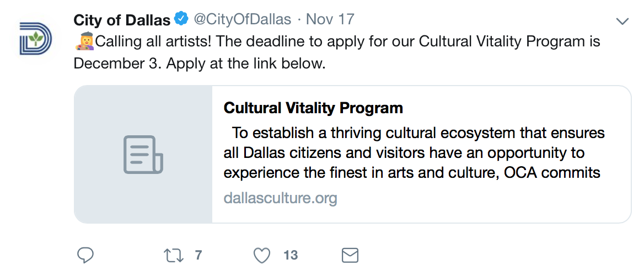Screen dimensions: 644x275
Task: Click the like count of 13
Action: click(x=291, y=255)
